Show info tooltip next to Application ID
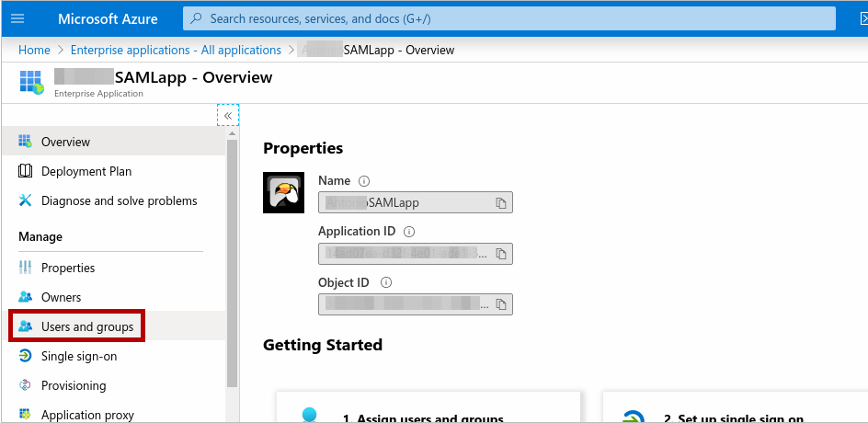Viewport: 868px width, 423px height. (x=409, y=232)
